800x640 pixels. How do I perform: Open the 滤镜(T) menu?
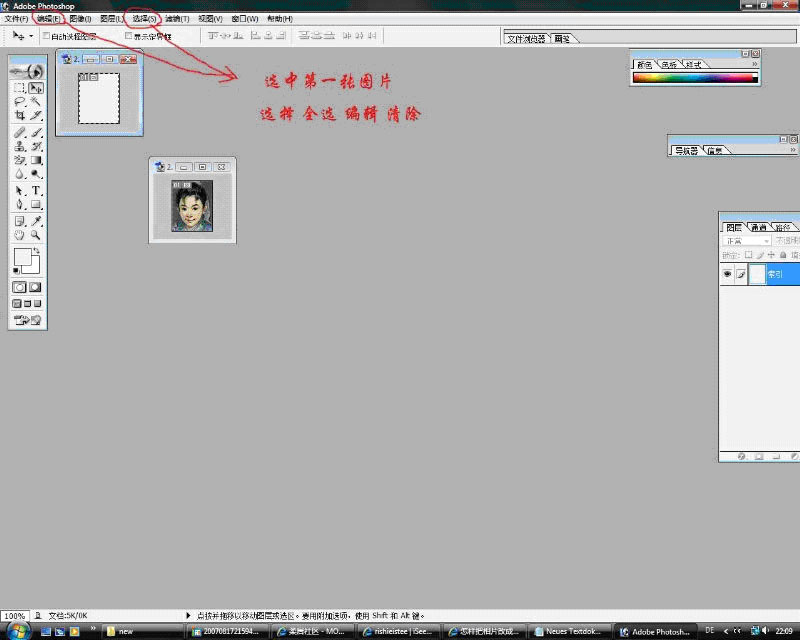point(177,19)
